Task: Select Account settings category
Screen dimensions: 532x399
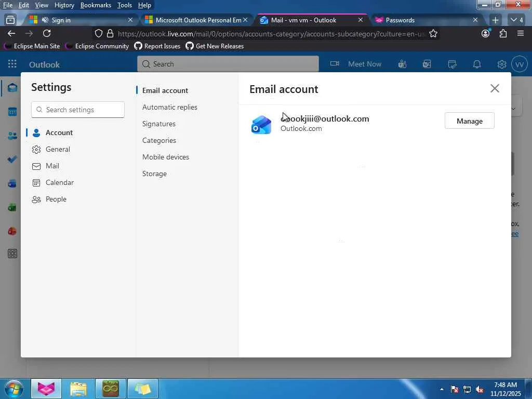Action: 75,132
